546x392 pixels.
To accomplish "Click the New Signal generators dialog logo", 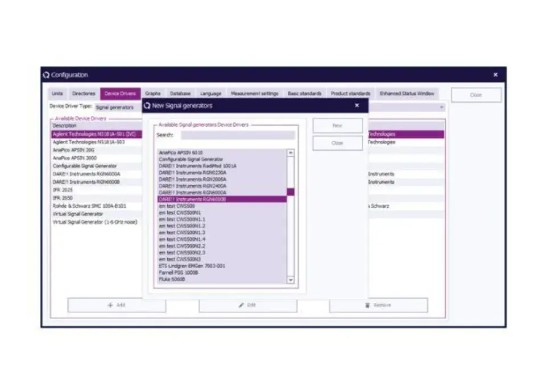I will (x=147, y=106).
